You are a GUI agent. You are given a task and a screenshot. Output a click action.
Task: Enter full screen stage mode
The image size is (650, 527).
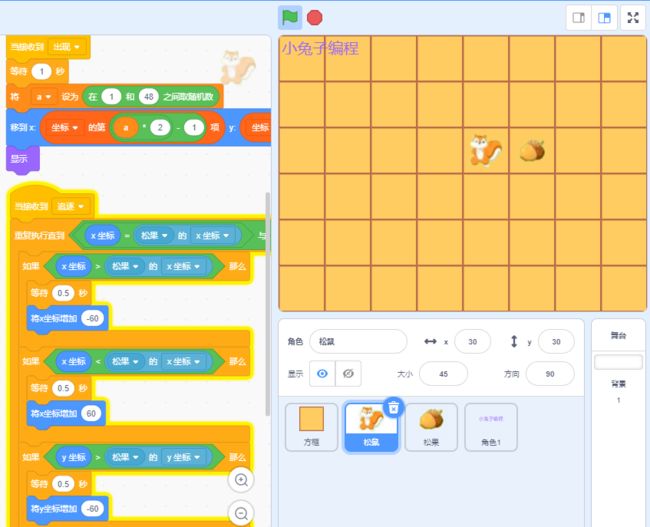[x=633, y=18]
